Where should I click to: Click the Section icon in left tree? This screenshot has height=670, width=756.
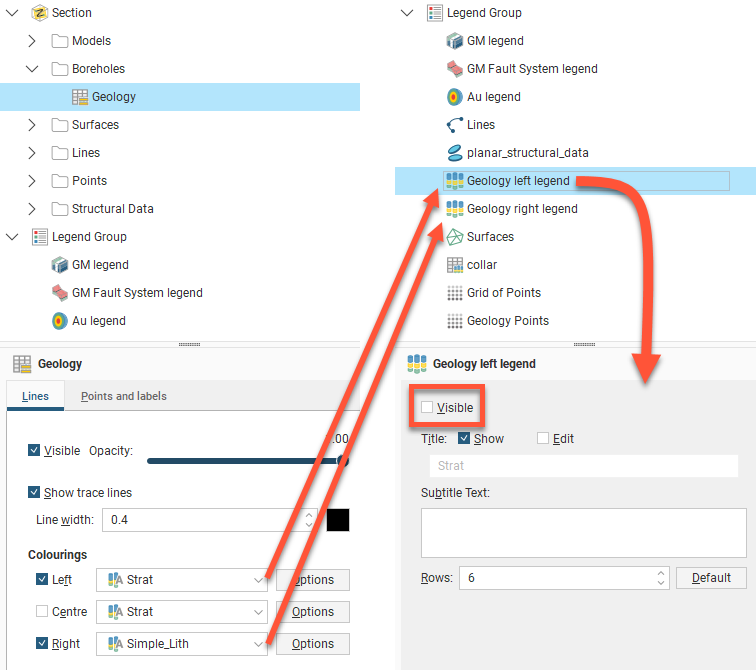(39, 13)
